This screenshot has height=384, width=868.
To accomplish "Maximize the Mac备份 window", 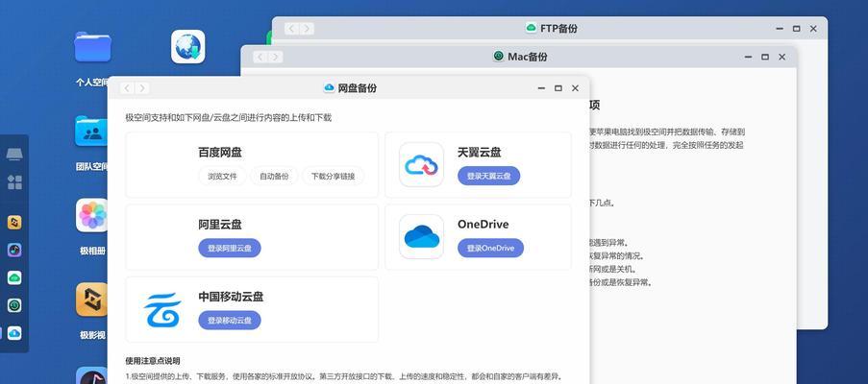I will pyautogui.click(x=765, y=57).
